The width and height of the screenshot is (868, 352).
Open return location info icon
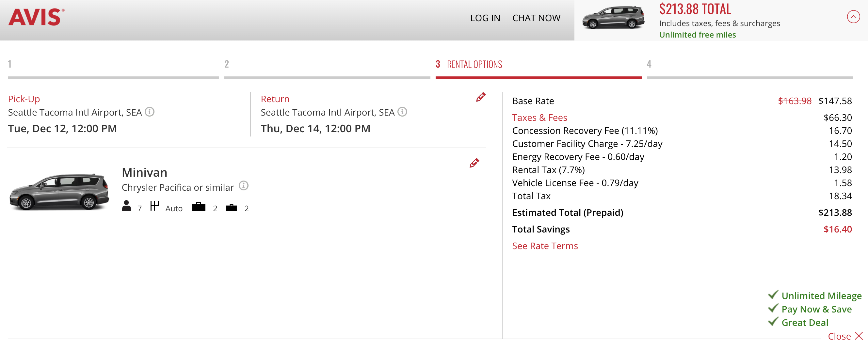point(402,112)
